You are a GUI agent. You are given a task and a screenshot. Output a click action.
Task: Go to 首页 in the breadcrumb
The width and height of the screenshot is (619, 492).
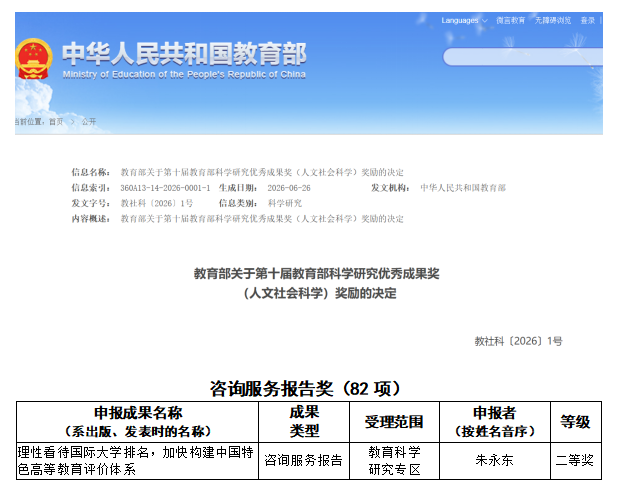click(56, 122)
